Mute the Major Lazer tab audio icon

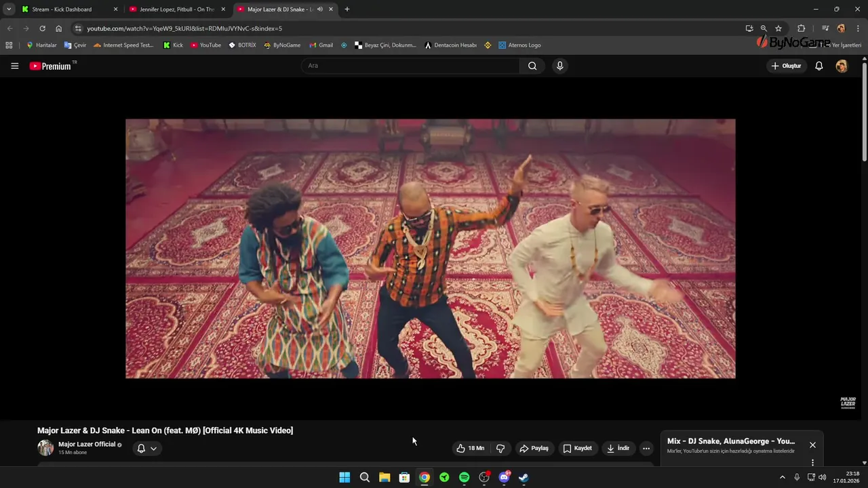[319, 9]
